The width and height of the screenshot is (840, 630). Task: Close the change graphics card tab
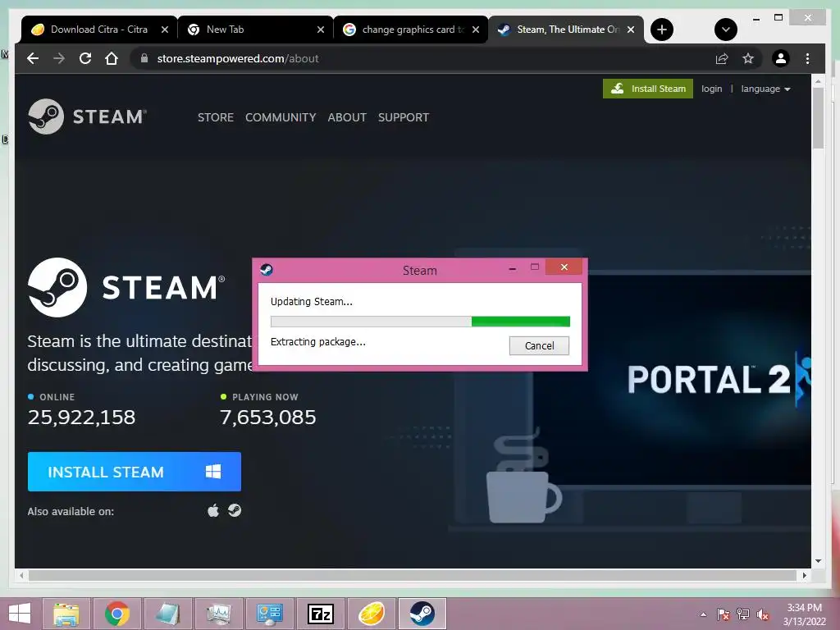476,30
